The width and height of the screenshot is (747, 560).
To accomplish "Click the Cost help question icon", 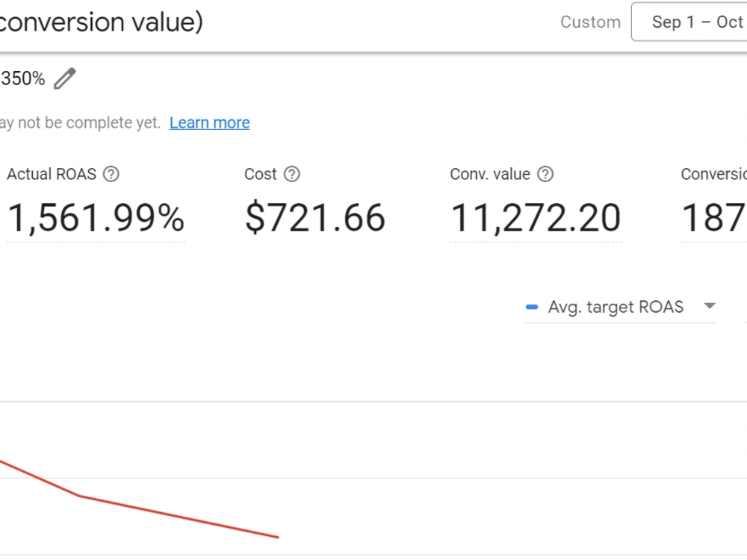I will (x=292, y=174).
